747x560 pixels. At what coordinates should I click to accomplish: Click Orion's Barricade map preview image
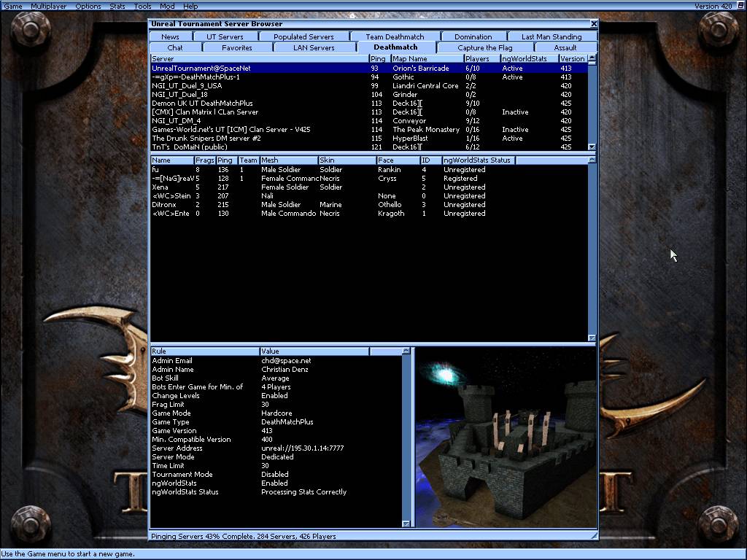[x=506, y=437]
